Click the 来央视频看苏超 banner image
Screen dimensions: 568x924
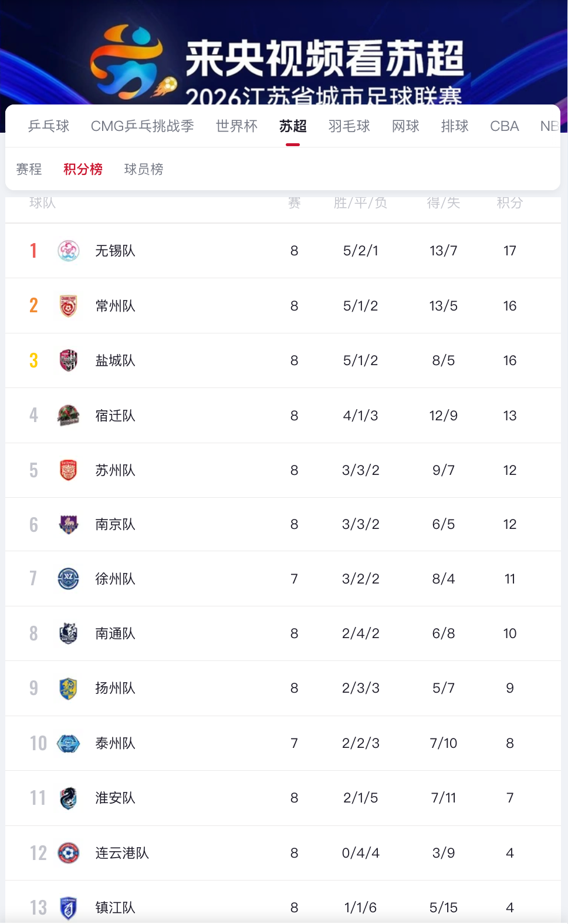284,53
